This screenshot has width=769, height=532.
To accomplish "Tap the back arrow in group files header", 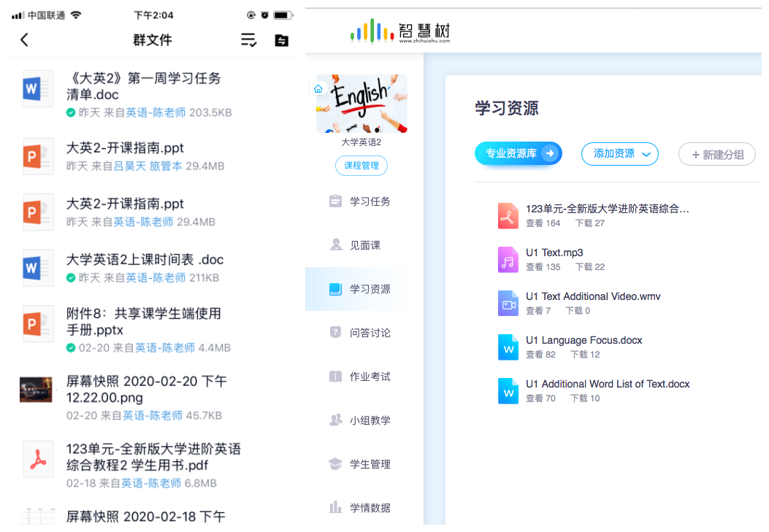I will point(24,40).
